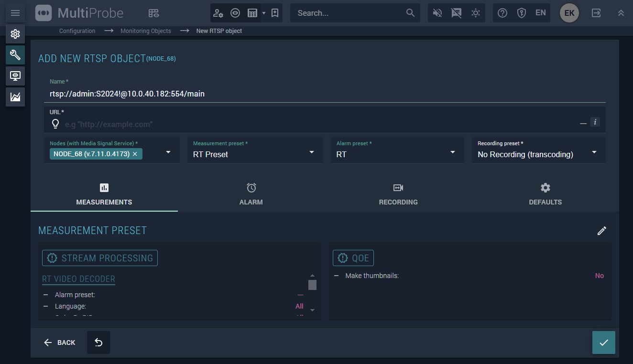Screen dimensions: 633x364
Task: Click the magnifier search icon
Action: [x=410, y=13]
